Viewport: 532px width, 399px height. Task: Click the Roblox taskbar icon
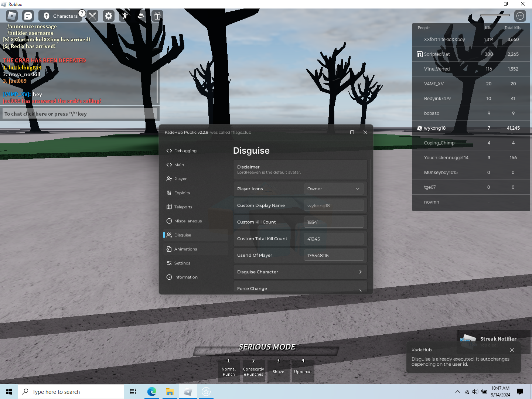188,392
